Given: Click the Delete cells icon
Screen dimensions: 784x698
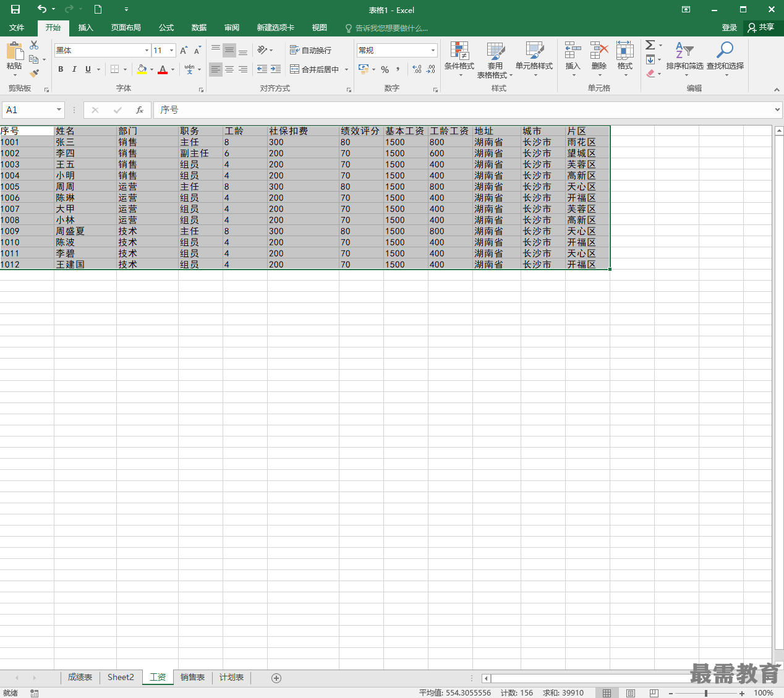Looking at the screenshot, I should click(599, 51).
